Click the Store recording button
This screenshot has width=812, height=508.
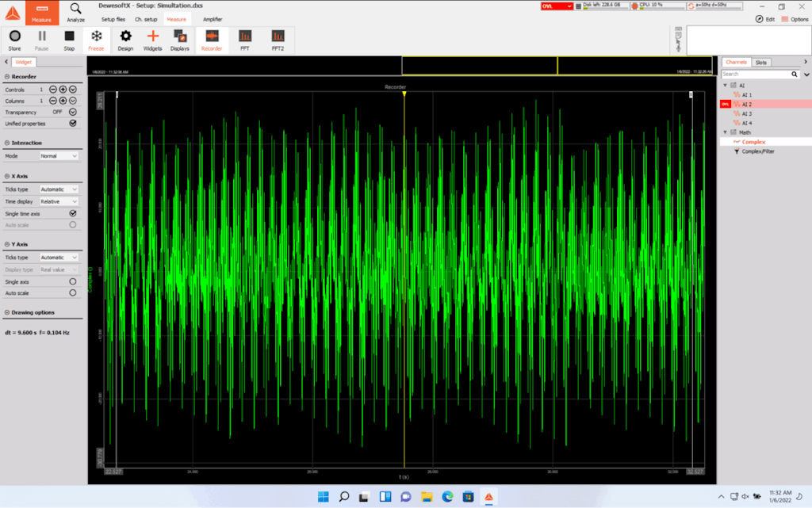click(14, 40)
